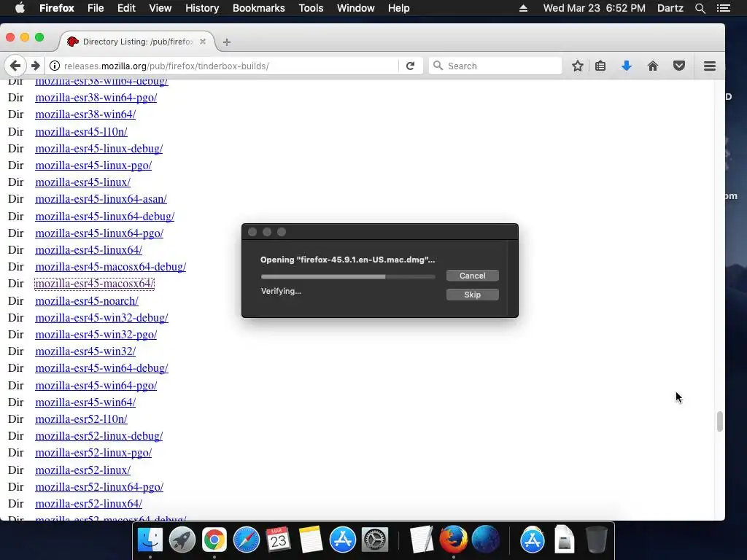Launch Google Chrome from the Dock
Image resolution: width=747 pixels, height=560 pixels.
click(x=214, y=540)
